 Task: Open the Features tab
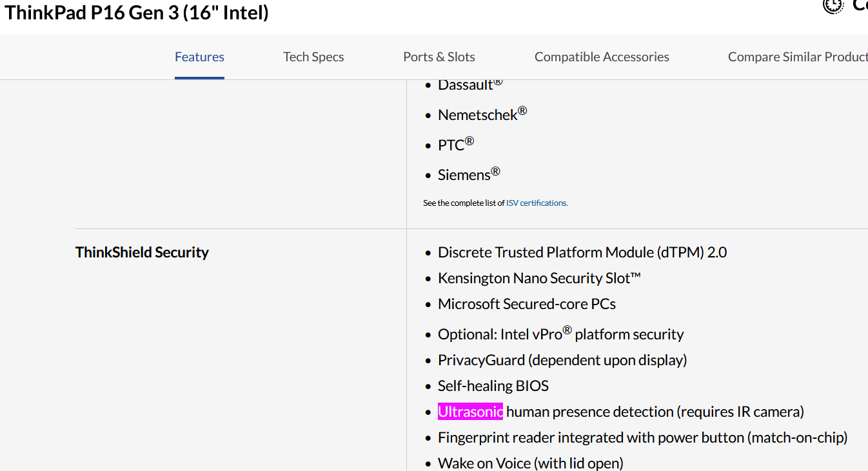199,57
